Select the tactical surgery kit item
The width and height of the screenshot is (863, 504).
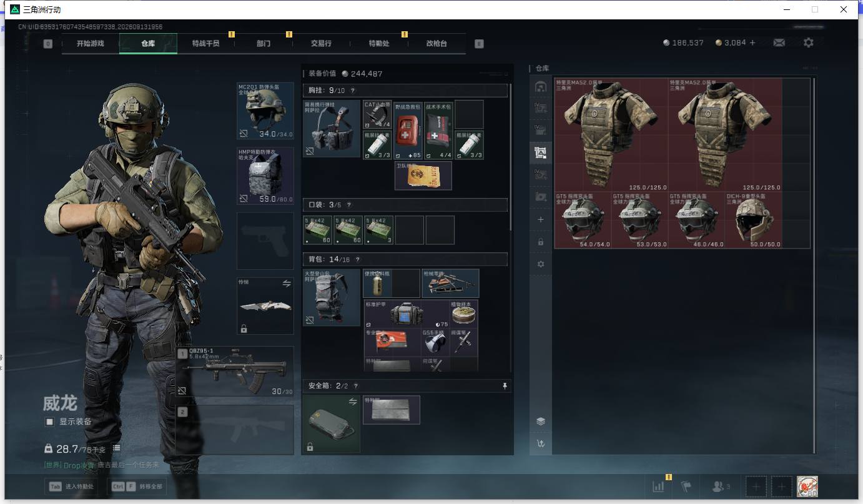tap(438, 131)
